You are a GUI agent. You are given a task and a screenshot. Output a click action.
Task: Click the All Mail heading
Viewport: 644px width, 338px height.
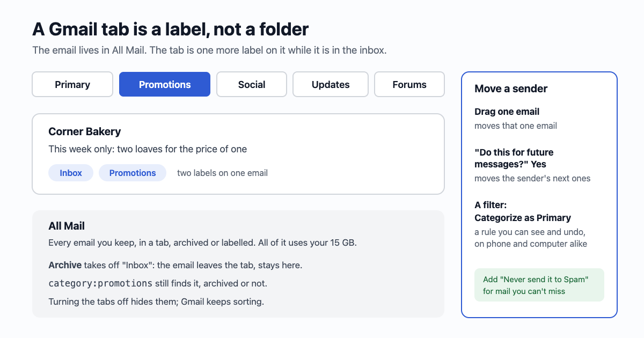click(x=67, y=226)
